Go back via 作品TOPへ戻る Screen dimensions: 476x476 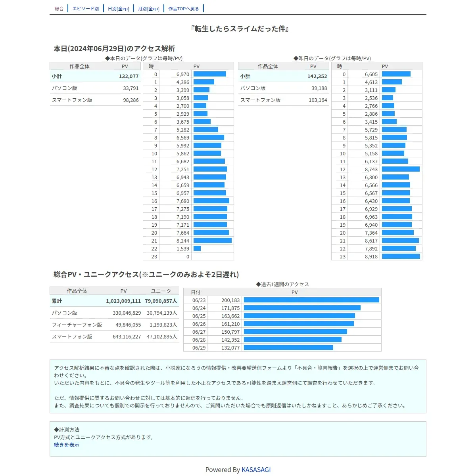point(184,9)
